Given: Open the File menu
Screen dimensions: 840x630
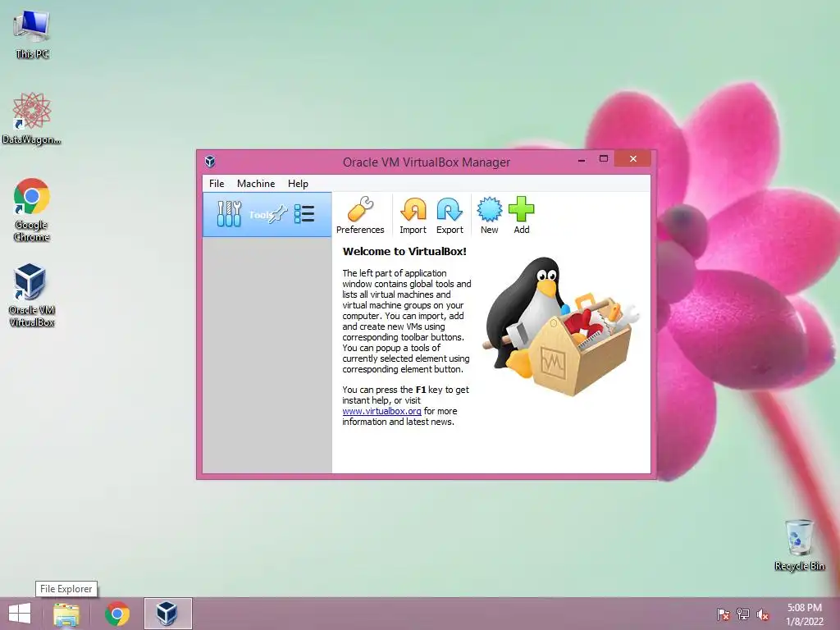Looking at the screenshot, I should click(x=217, y=183).
